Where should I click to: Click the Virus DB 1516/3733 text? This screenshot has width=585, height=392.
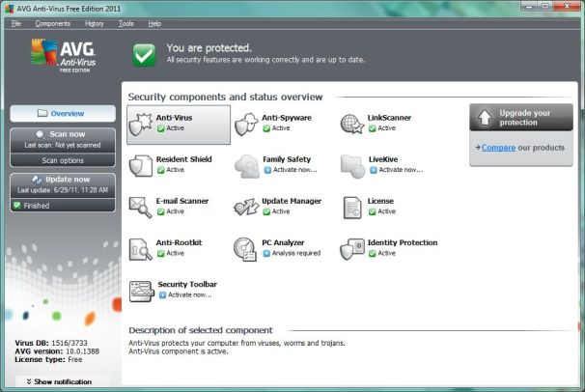point(51,343)
